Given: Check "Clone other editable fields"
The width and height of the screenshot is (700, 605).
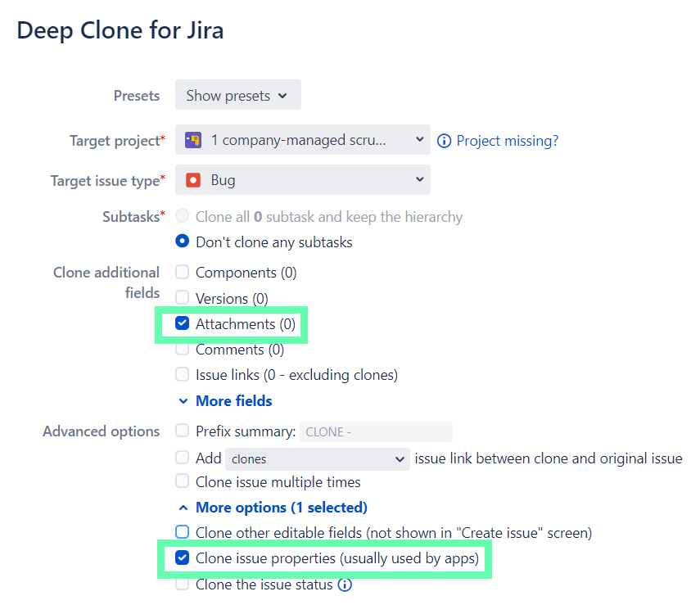Looking at the screenshot, I should coord(182,532).
